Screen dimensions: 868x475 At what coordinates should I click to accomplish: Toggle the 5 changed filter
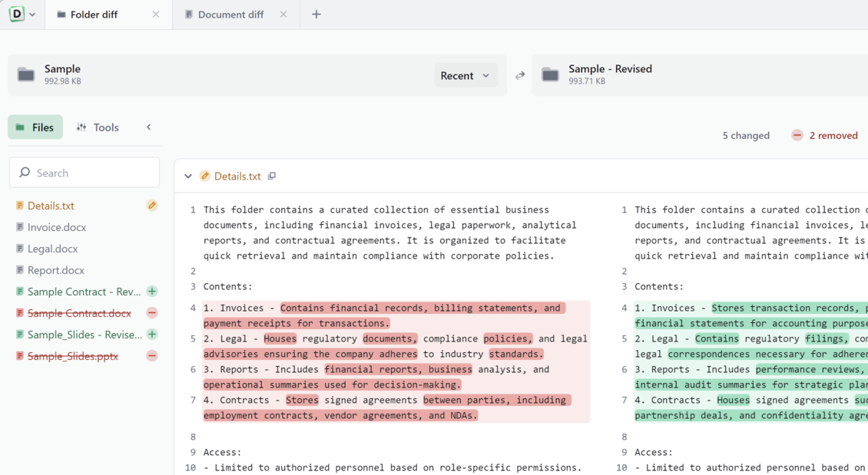745,135
